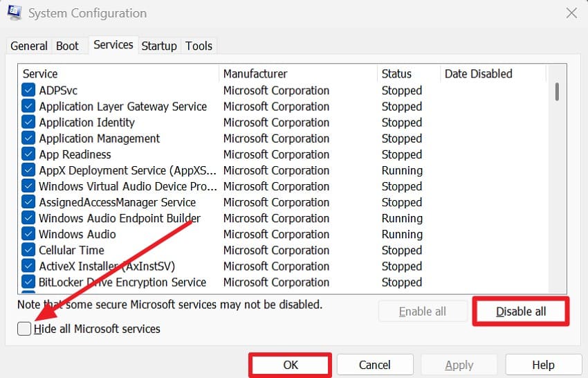This screenshot has height=378, width=588.
Task: Sort by the Service column header
Action: (x=118, y=73)
